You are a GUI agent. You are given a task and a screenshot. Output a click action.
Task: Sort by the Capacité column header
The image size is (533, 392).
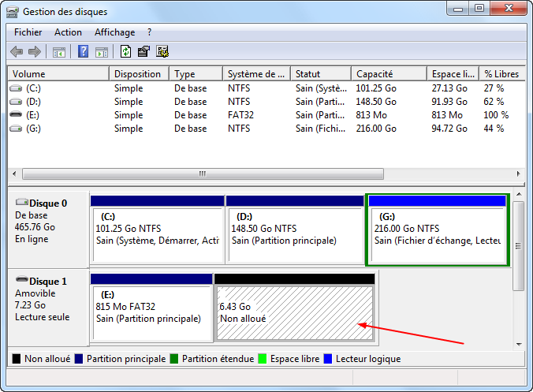389,74
